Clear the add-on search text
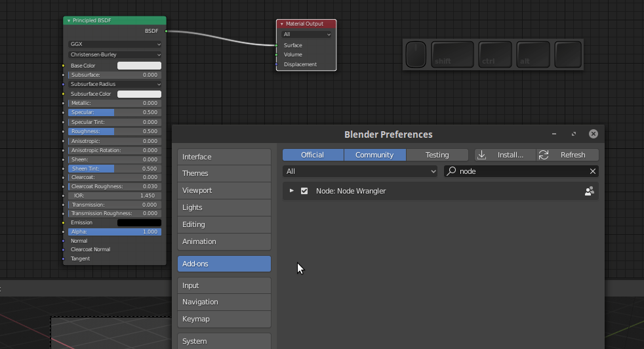644x349 pixels. 593,171
